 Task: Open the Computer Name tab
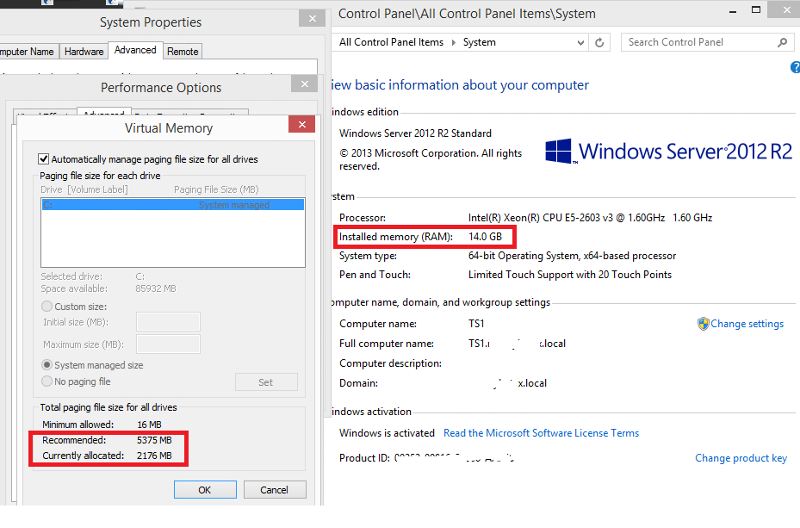(x=28, y=52)
